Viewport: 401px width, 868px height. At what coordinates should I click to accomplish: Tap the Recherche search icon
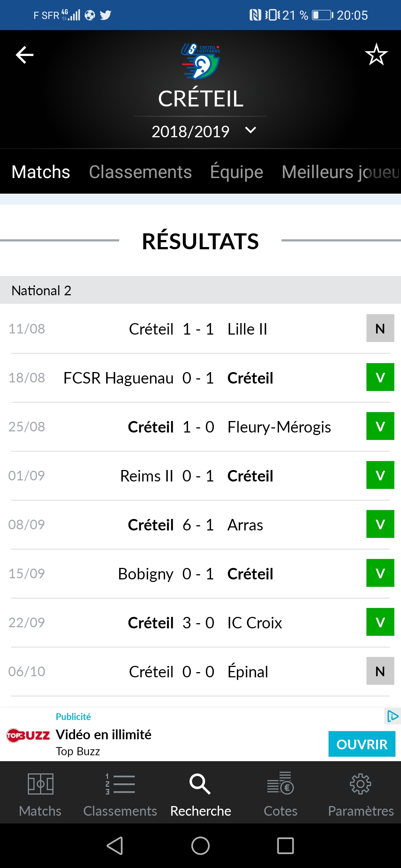point(200,784)
